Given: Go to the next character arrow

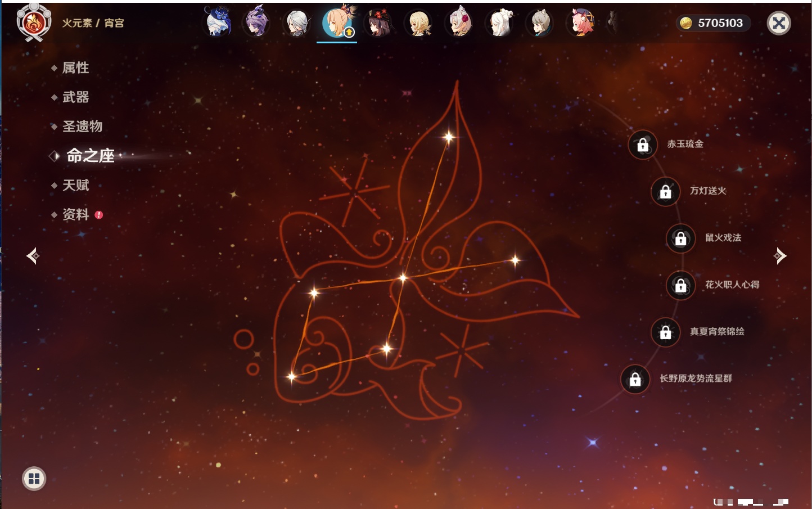Looking at the screenshot, I should click(779, 256).
